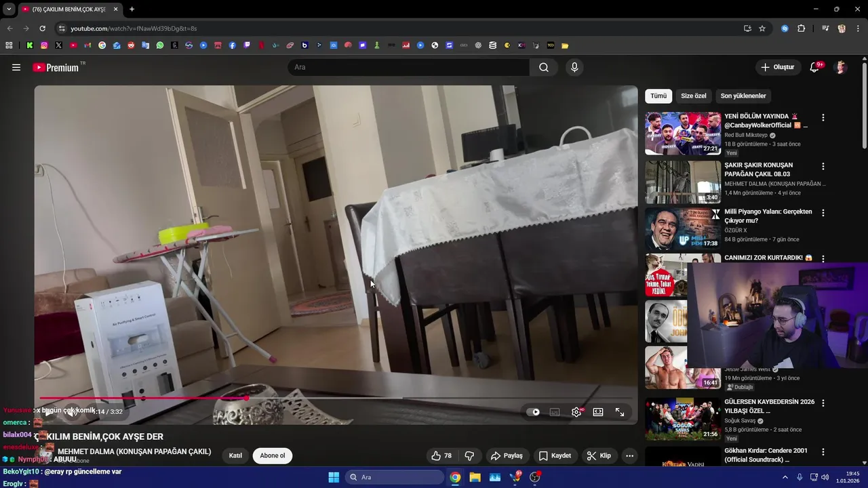Open WhatsApp bookmark in bookmarks bar

[x=160, y=45]
